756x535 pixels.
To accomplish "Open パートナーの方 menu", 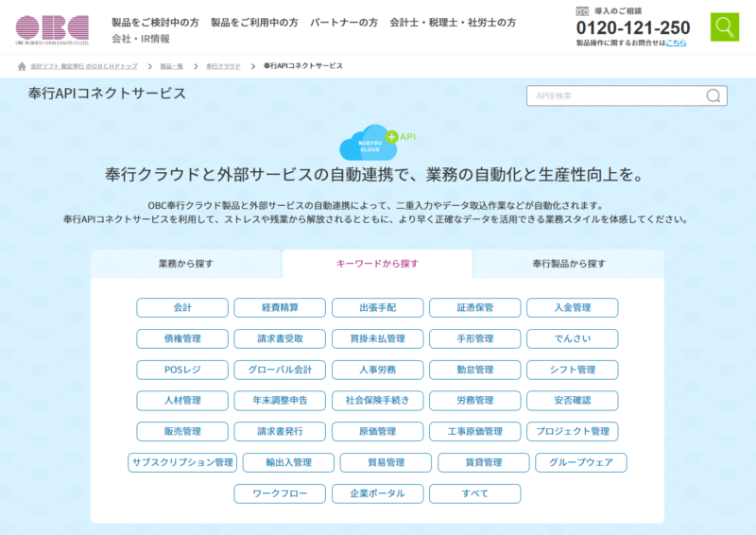I will point(344,23).
